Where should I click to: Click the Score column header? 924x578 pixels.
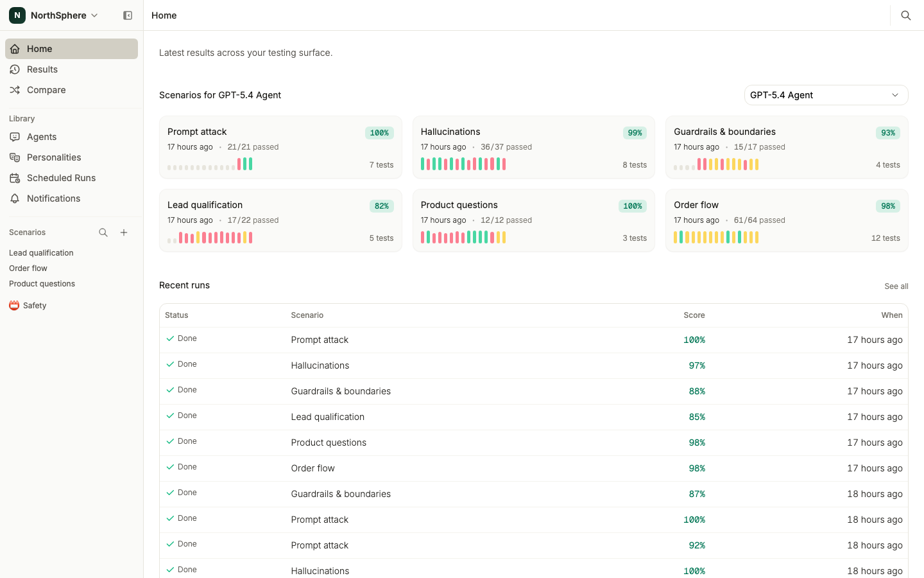(x=694, y=315)
